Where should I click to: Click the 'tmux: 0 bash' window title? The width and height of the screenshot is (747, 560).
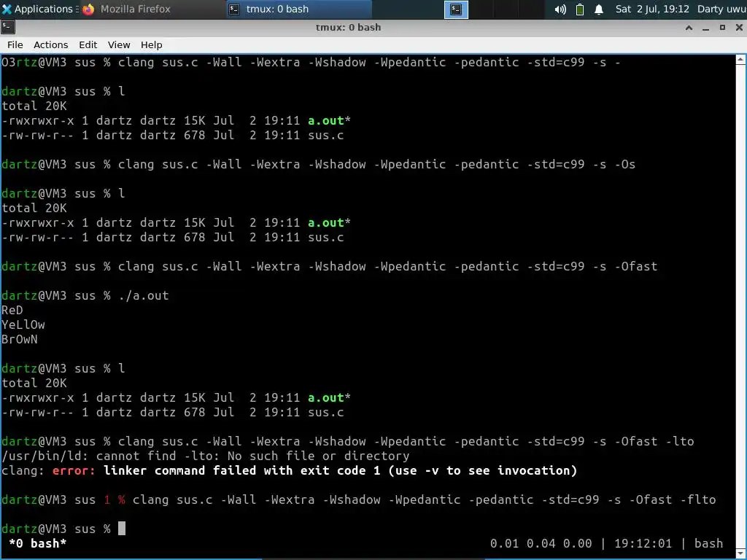[x=348, y=27]
